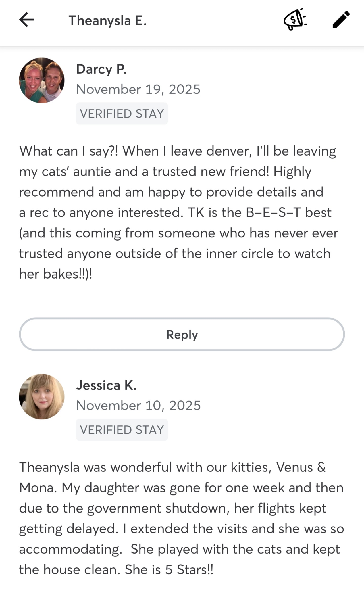Viewport: 364px width, 595px height.
Task: Click the "B–E–S–T" text in Darcy's review
Action: (273, 213)
